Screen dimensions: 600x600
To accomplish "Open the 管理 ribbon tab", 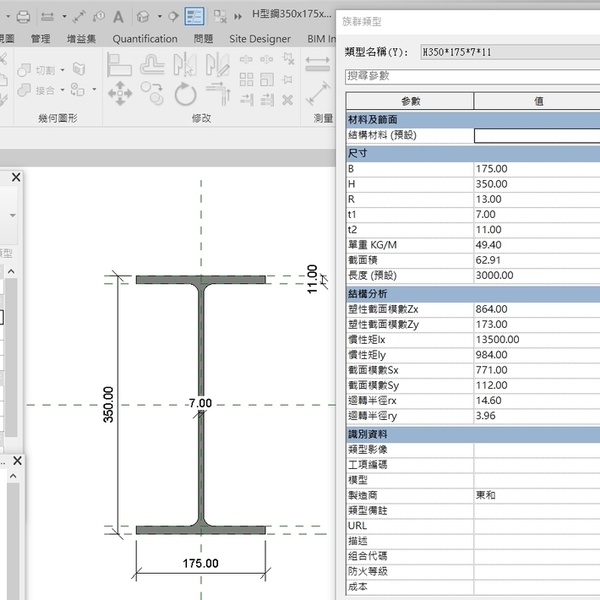I will (40, 39).
